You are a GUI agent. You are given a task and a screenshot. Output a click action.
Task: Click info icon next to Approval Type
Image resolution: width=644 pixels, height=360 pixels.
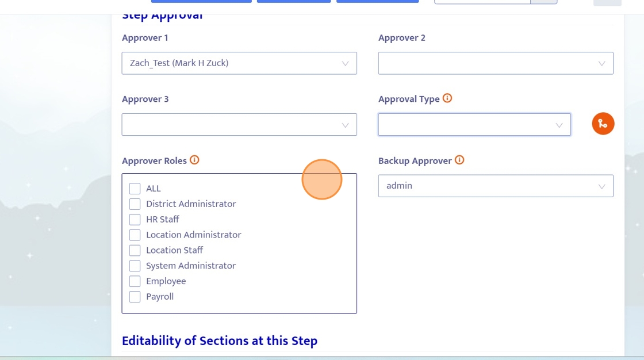click(x=447, y=98)
